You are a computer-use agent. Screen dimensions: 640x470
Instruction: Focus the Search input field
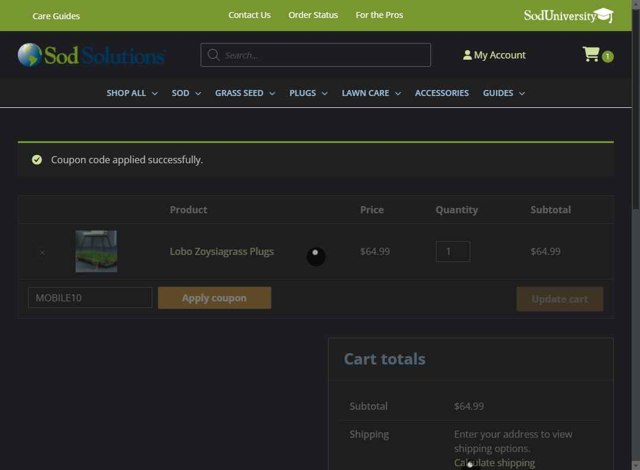[316, 55]
